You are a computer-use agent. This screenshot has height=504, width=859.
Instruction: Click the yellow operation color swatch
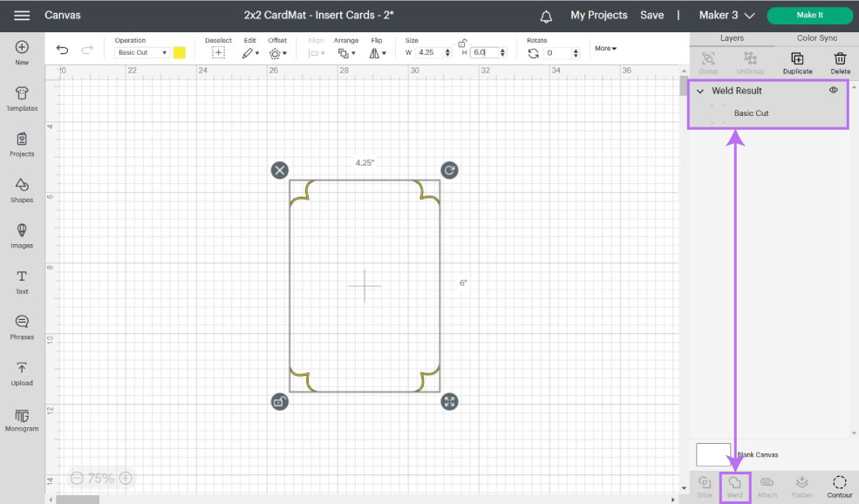180,52
